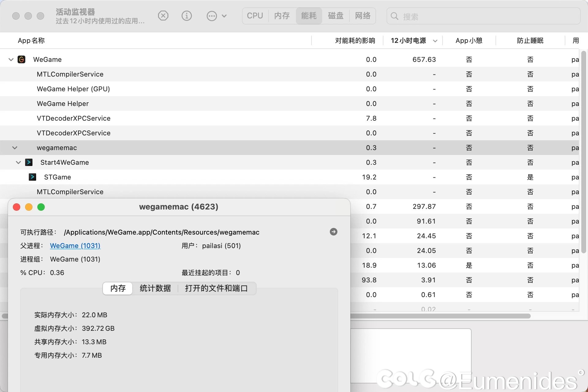
Task: Click the stop process X icon
Action: [x=163, y=16]
